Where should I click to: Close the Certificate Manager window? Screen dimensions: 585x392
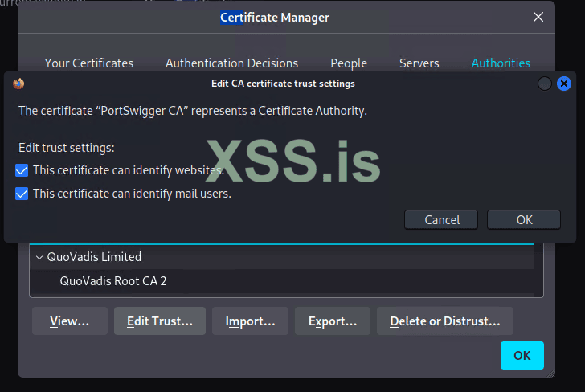(538, 17)
